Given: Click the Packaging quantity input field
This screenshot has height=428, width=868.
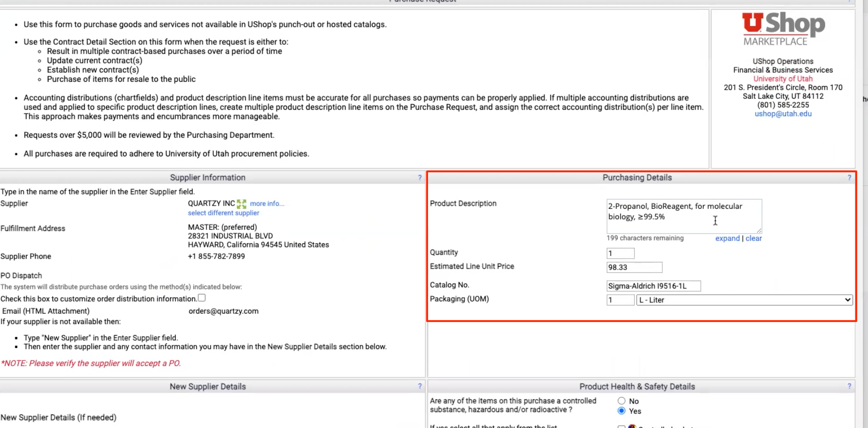Looking at the screenshot, I should coord(620,300).
